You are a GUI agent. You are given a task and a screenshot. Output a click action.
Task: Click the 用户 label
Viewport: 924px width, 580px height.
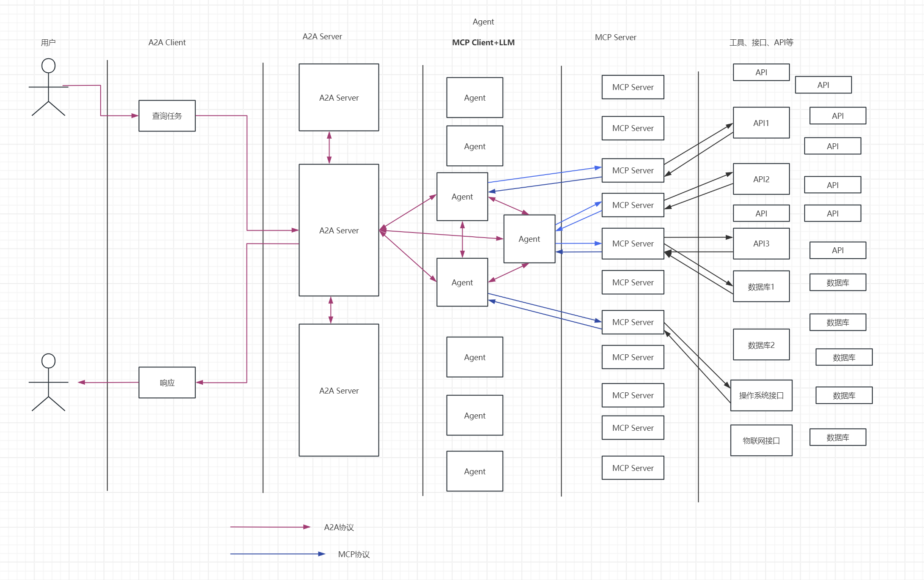coord(48,42)
